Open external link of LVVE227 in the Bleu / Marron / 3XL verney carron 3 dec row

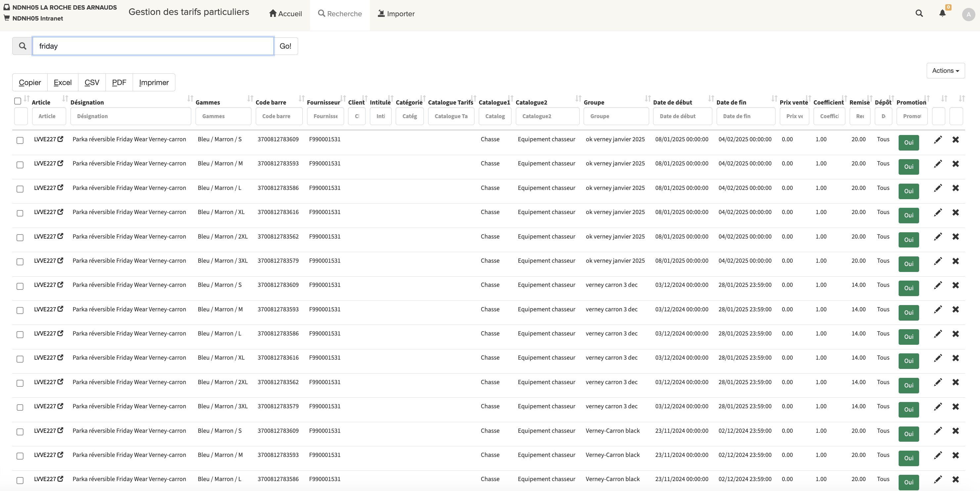coord(60,406)
